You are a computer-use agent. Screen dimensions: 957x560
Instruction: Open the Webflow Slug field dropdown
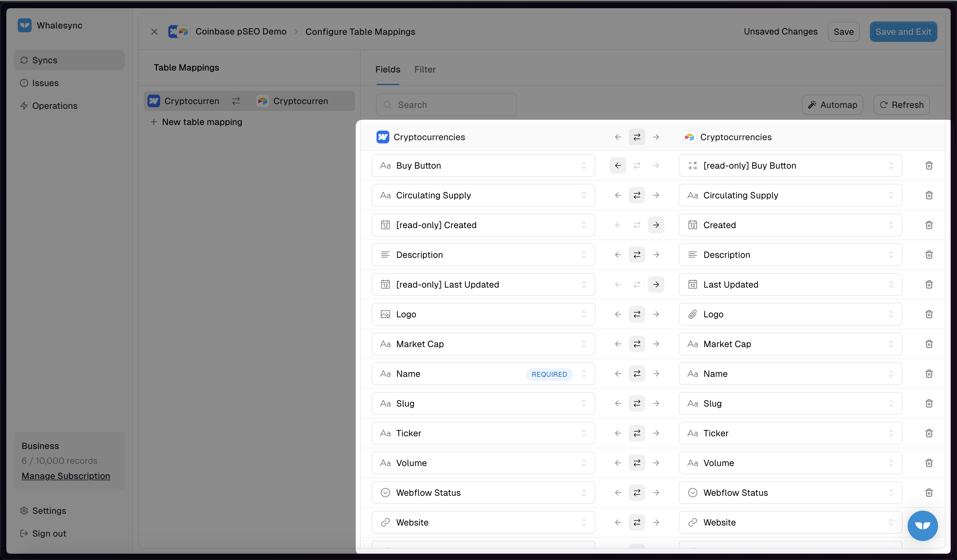(x=483, y=404)
